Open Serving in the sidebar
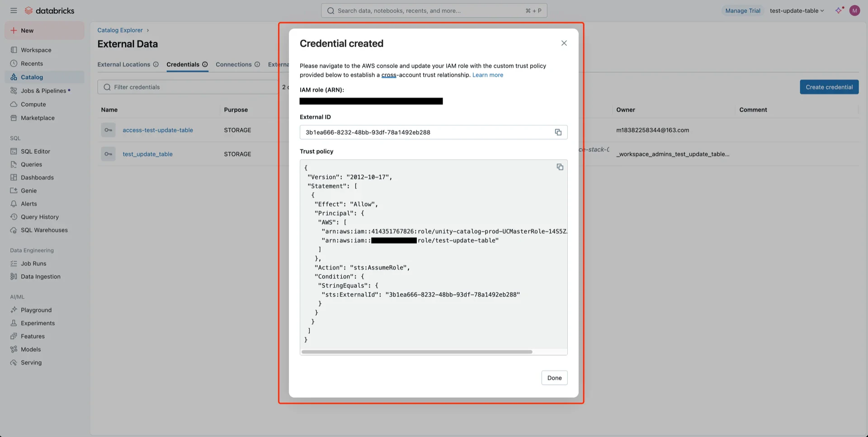868x437 pixels. pos(44,362)
